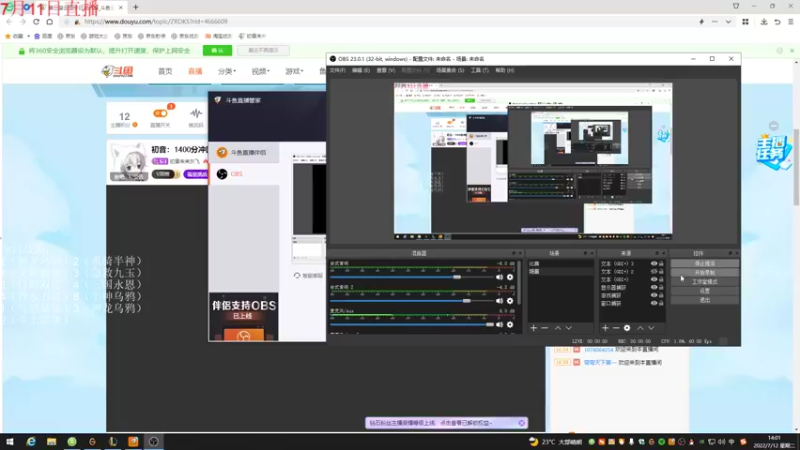Remove selected source with minus icon
Viewport: 800px width, 450px height.
pos(616,328)
